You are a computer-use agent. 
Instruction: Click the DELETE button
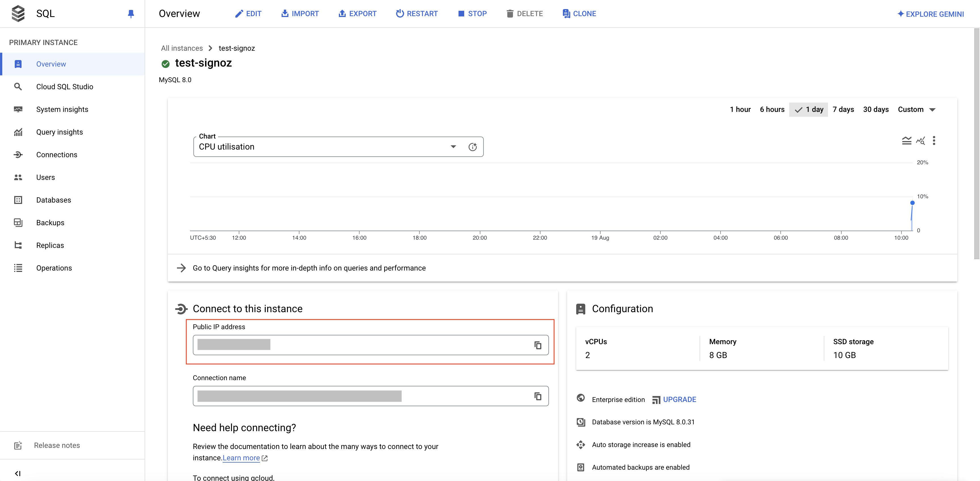pyautogui.click(x=524, y=14)
